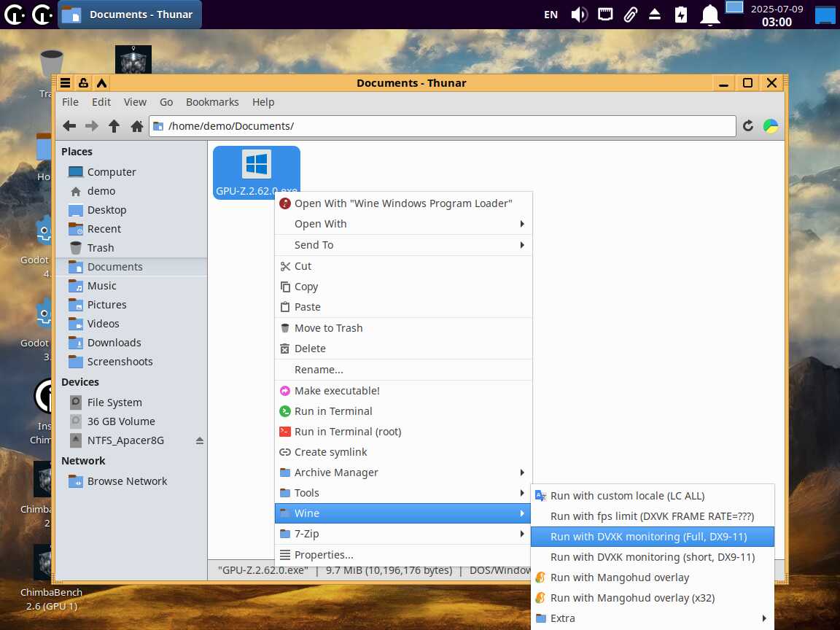Expand the Archive Manager submenu
Viewport: 840px width, 630px height.
pos(403,472)
